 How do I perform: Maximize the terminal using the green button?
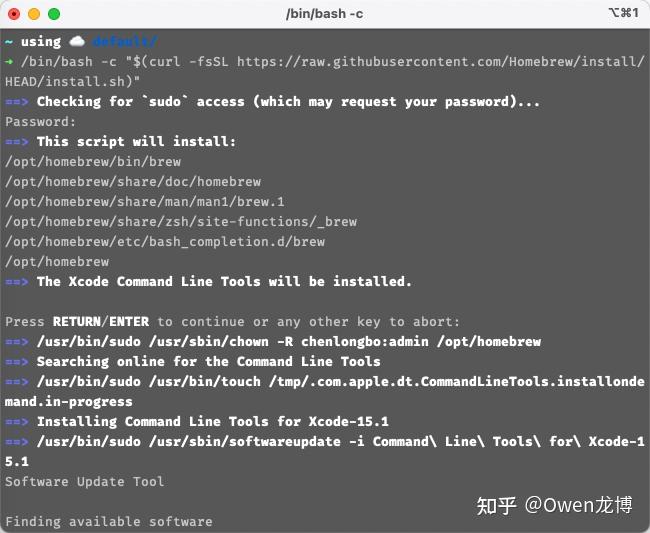53,14
